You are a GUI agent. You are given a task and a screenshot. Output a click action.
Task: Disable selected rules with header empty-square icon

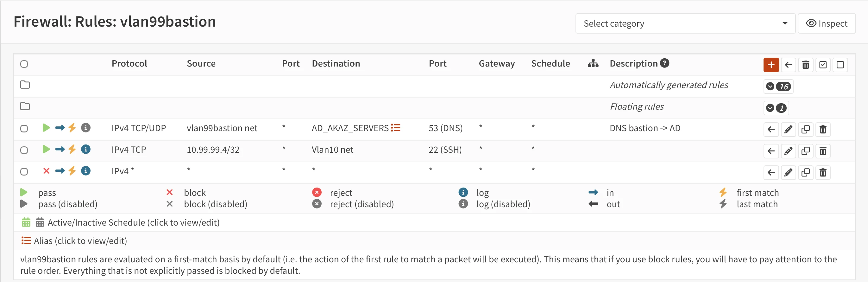pyautogui.click(x=840, y=65)
